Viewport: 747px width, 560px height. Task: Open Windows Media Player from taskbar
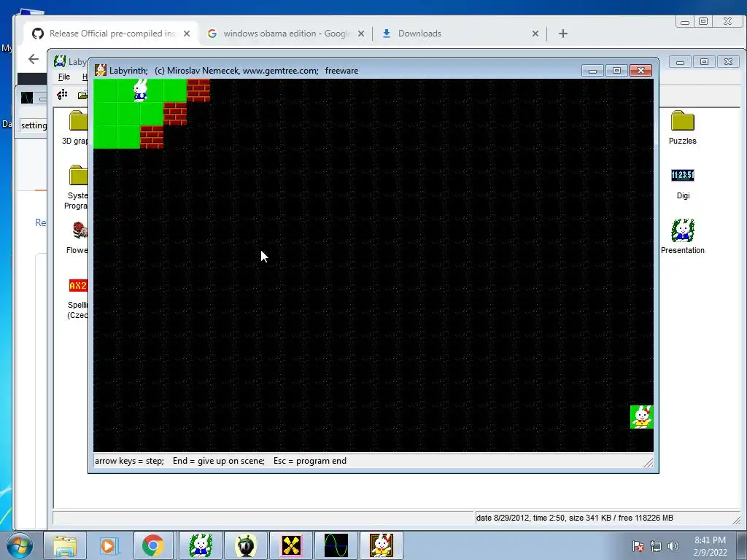[108, 545]
